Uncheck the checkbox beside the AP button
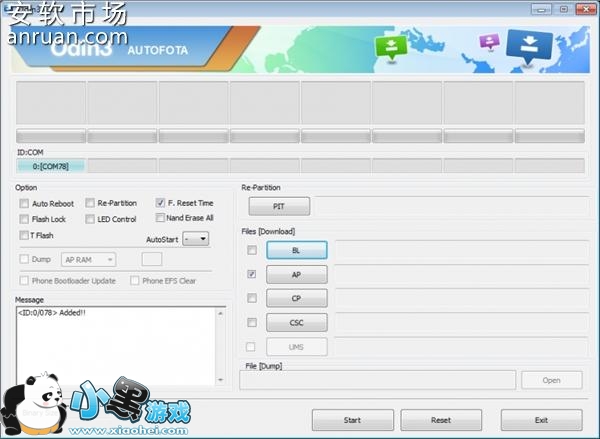600x439 pixels. (x=252, y=274)
